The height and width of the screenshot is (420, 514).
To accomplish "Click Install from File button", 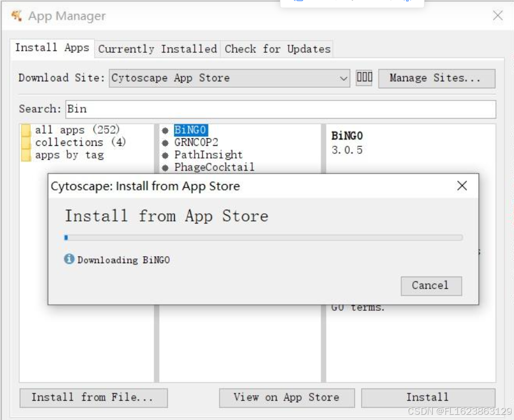I will click(94, 398).
